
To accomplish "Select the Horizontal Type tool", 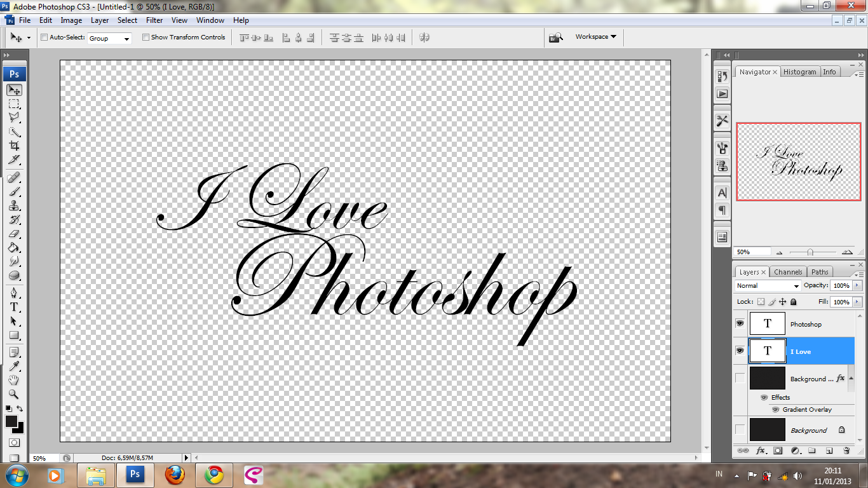I will 14,307.
